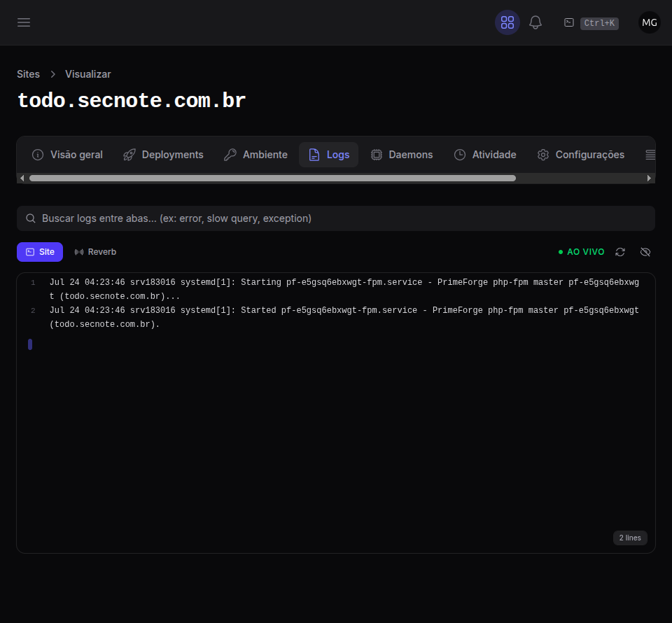Select the Logs tab
The width and height of the screenshot is (672, 623).
(x=329, y=155)
